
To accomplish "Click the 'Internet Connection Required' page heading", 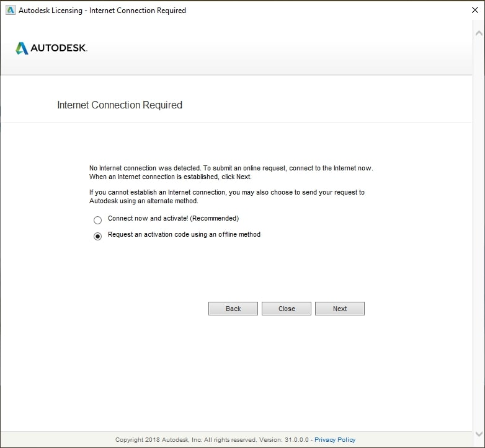I will click(120, 105).
